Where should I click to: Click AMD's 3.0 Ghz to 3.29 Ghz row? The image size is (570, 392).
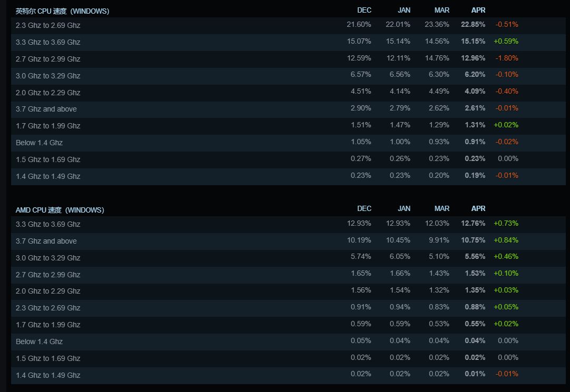48,258
